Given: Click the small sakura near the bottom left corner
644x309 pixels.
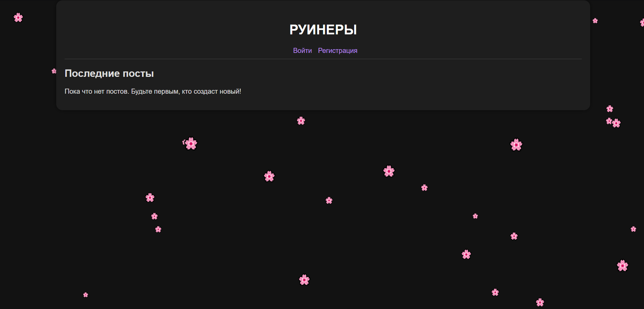Looking at the screenshot, I should [85, 295].
